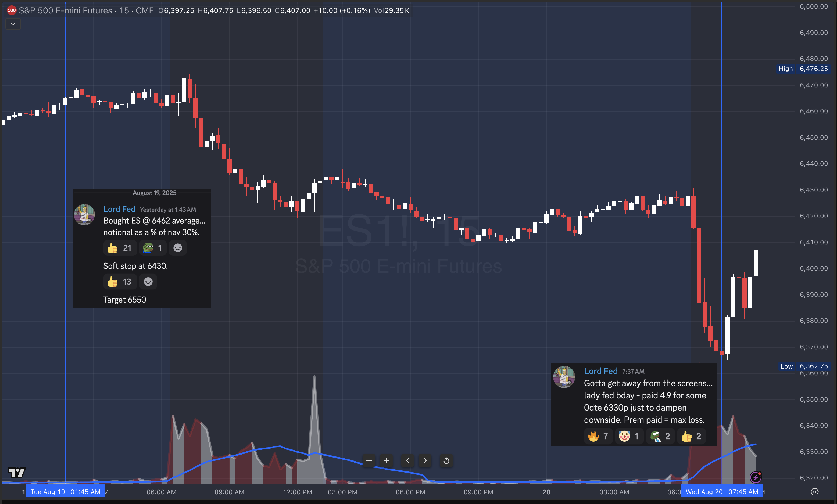
Task: Reset the chart view with the circular arrow
Action: [x=446, y=460]
